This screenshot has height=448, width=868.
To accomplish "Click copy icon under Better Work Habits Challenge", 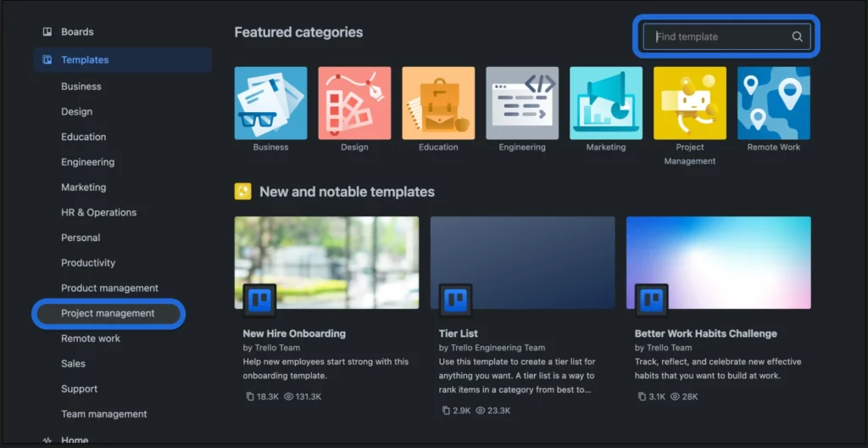I will click(x=642, y=396).
